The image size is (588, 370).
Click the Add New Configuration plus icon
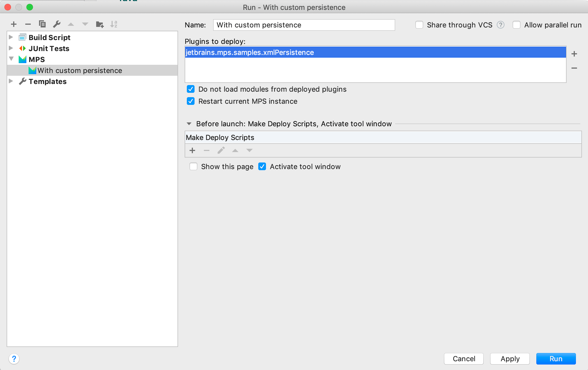14,24
